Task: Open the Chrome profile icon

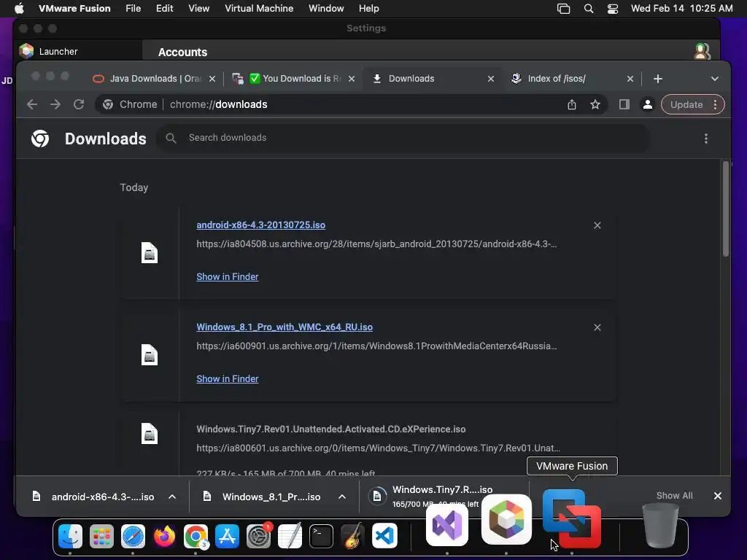Action: [x=648, y=104]
